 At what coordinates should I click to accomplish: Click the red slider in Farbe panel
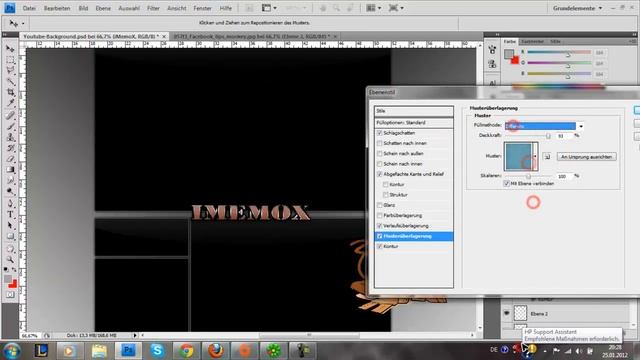coord(568,54)
